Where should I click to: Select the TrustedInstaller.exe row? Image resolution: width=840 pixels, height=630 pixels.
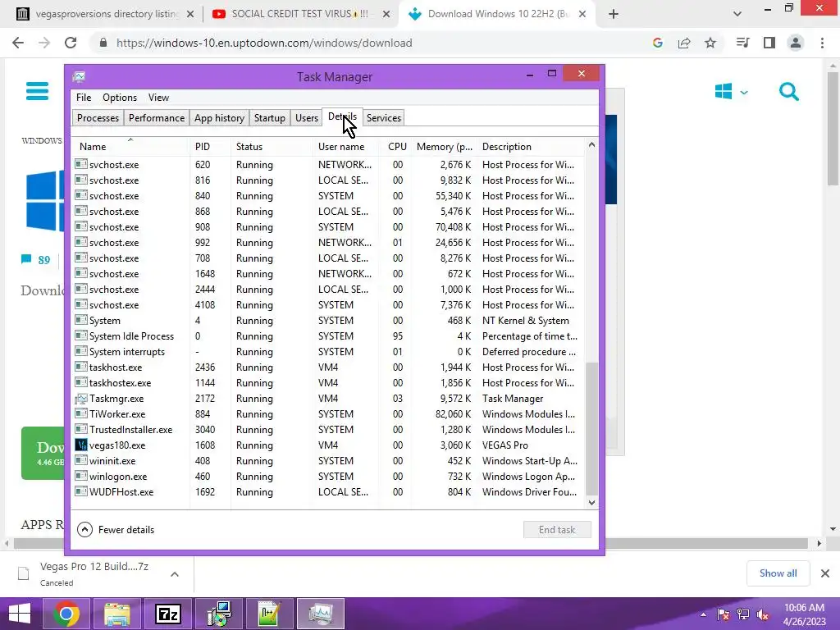click(x=328, y=429)
